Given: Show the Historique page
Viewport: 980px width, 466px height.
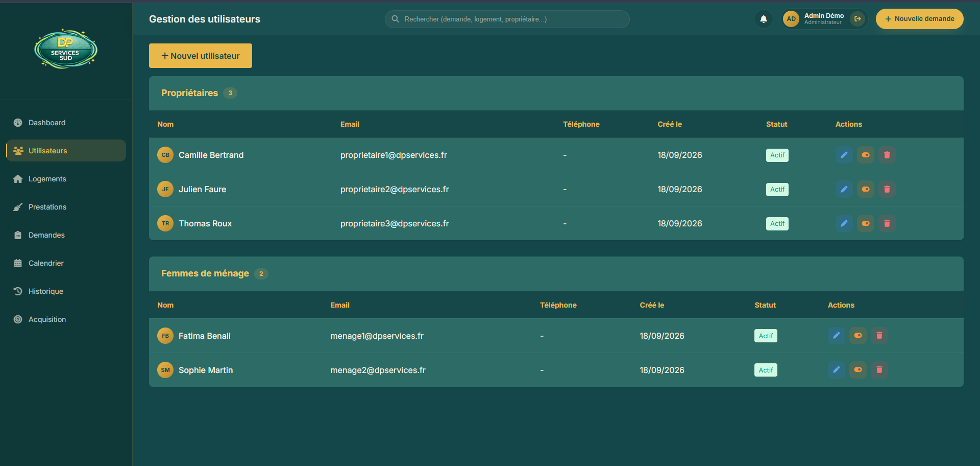Looking at the screenshot, I should pos(66,291).
